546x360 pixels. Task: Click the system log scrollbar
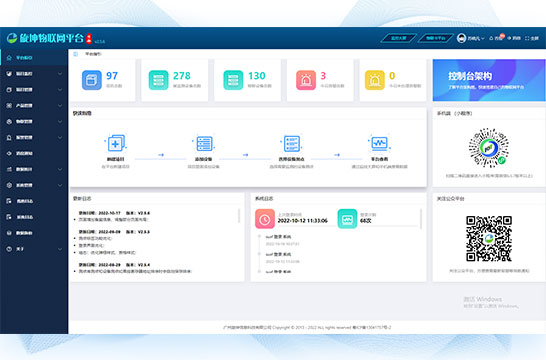click(421, 219)
